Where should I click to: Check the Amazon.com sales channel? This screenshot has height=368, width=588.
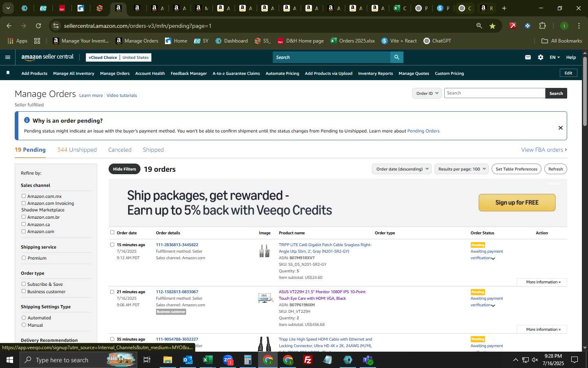24,231
